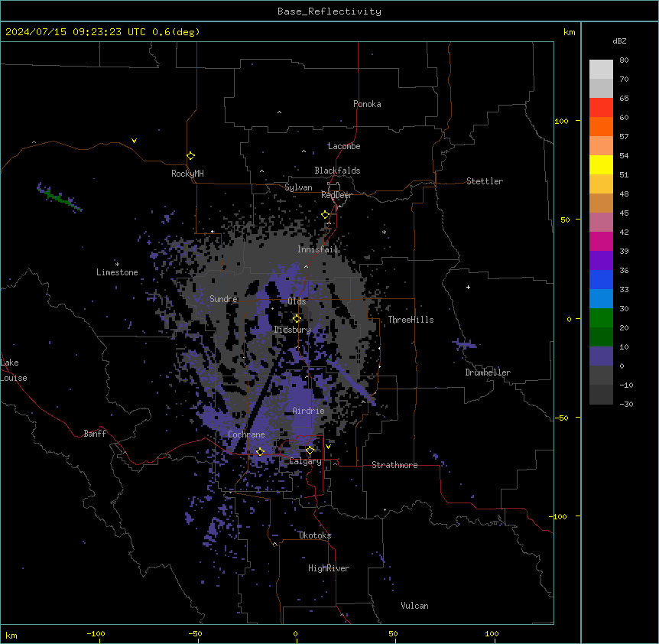Screen dimensions: 659x644
Task: Click the Didsbury town label
Action: [293, 330]
